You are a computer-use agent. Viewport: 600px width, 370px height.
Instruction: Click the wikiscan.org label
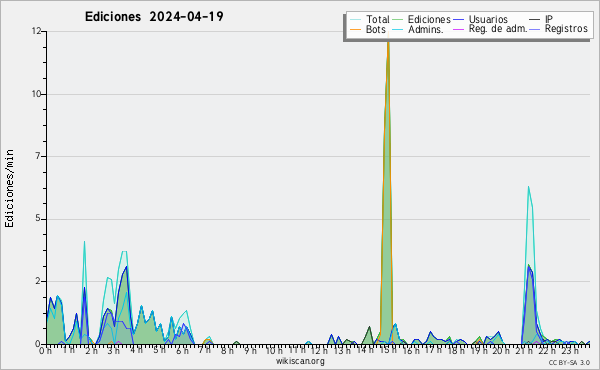click(x=300, y=361)
